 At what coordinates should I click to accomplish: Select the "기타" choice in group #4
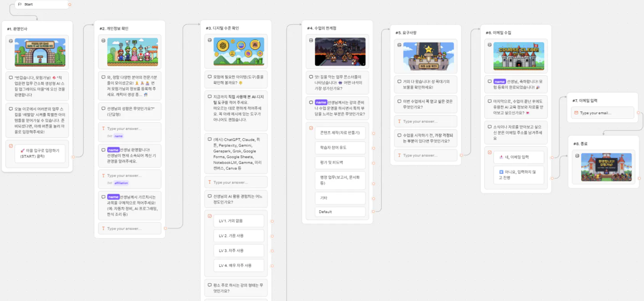click(x=340, y=198)
